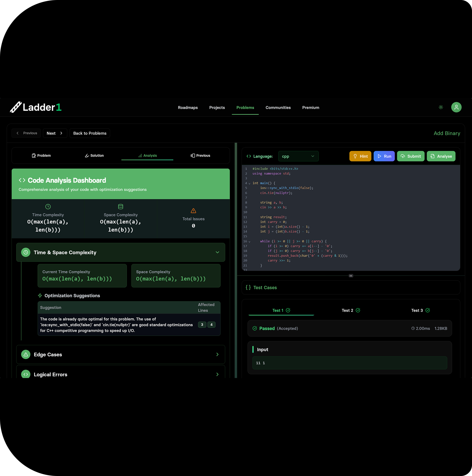Click the lightning bolt beside Optimization Suggestions
The image size is (472, 476).
click(x=40, y=295)
